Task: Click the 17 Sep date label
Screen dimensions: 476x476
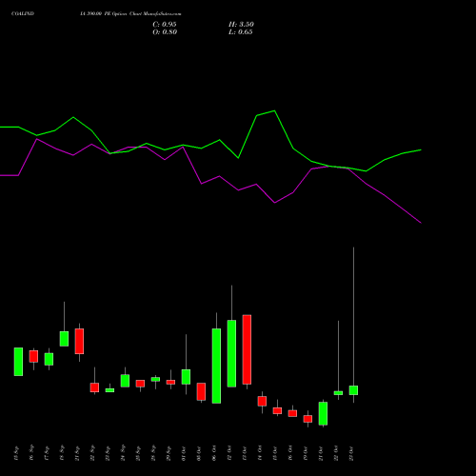Action: (x=47, y=452)
